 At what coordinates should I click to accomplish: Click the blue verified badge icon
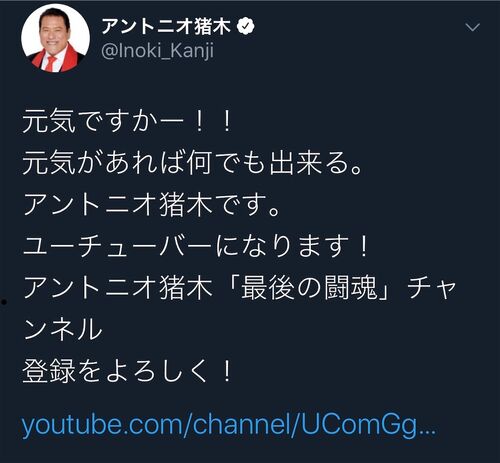[246, 26]
